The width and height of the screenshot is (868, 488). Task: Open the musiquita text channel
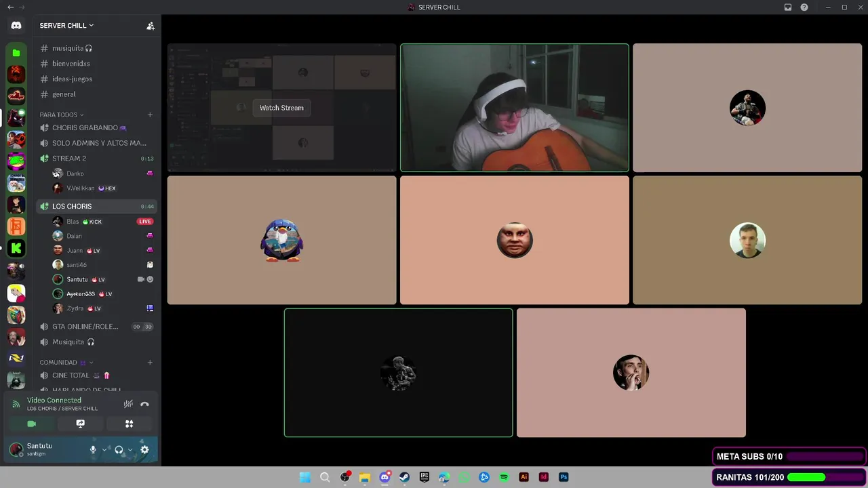[97, 48]
